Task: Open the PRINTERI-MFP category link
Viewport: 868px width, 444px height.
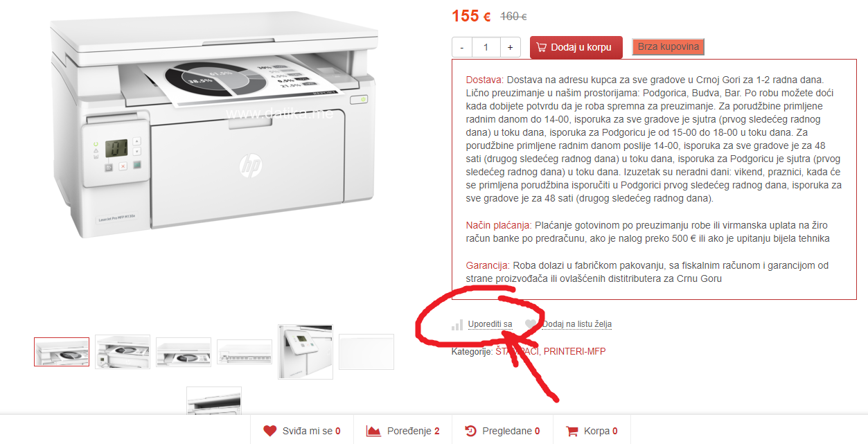Action: 574,351
